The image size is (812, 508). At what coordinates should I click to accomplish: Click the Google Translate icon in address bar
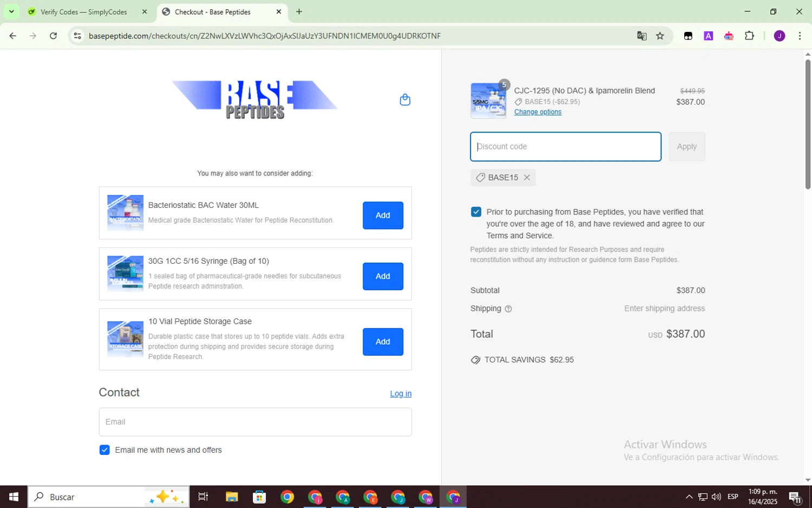[641, 36]
